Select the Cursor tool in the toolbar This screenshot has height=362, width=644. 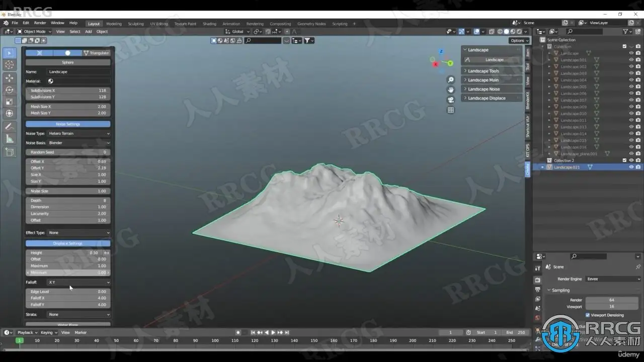(x=10, y=65)
